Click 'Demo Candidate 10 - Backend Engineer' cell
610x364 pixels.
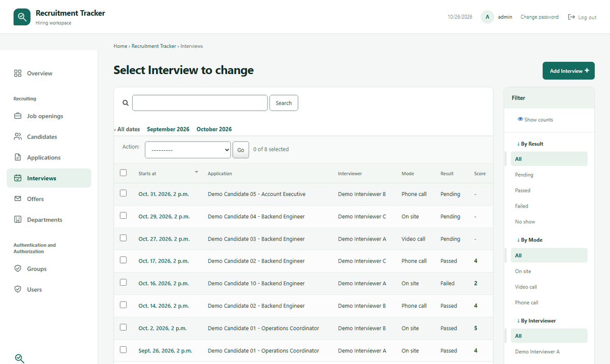pos(256,283)
